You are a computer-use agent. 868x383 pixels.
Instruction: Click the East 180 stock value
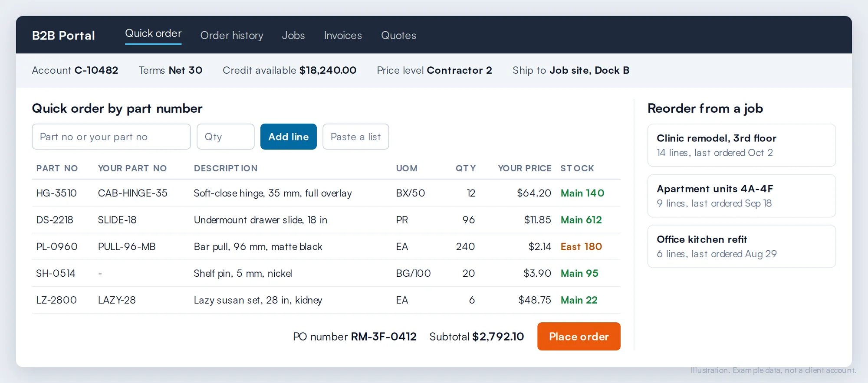point(581,247)
